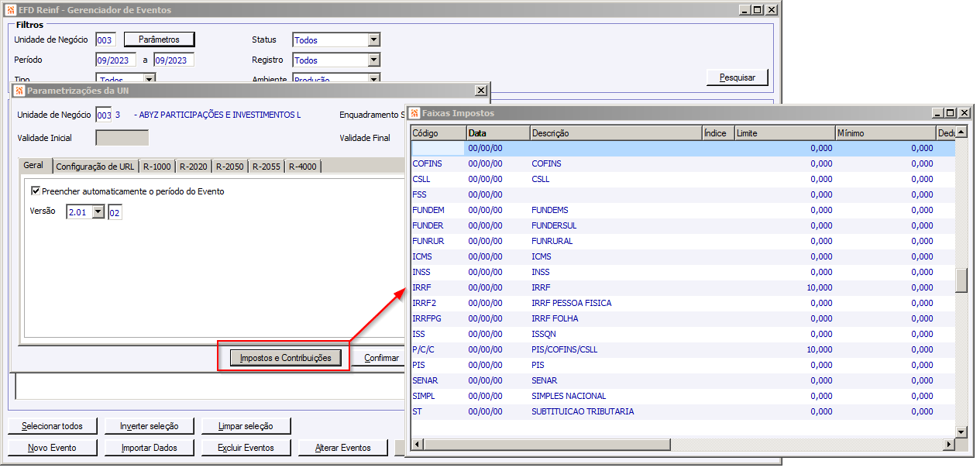Click the Versão secondary field 02
The image size is (980, 471).
115,211
